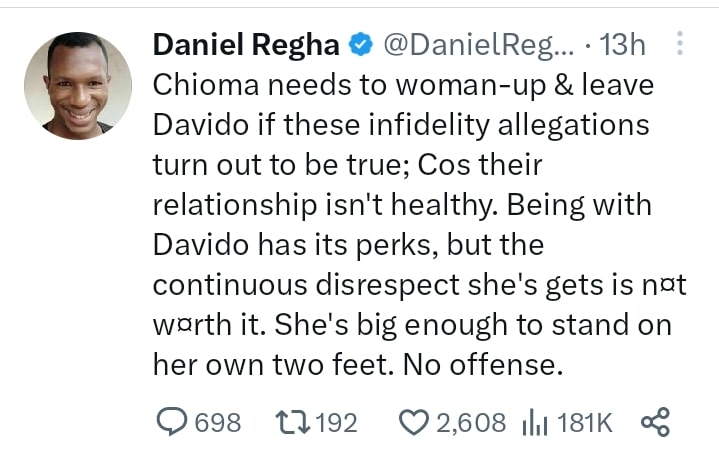719x450 pixels.
Task: Open the three-dot more options menu
Action: click(x=681, y=44)
